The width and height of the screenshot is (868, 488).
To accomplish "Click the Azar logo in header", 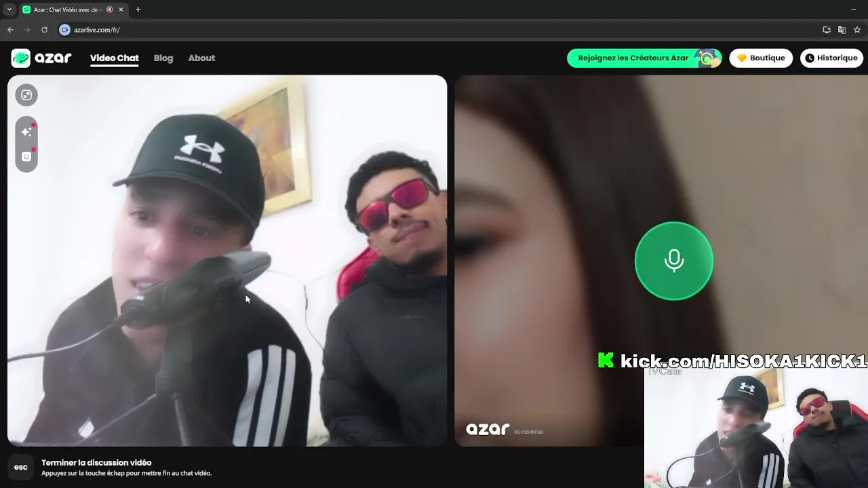I will (x=41, y=58).
